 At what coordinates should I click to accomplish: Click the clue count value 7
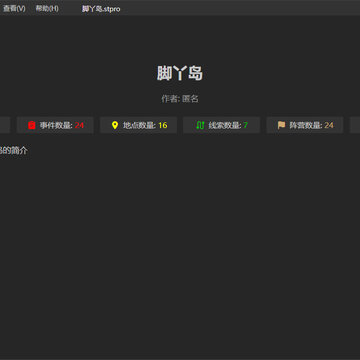[246, 125]
